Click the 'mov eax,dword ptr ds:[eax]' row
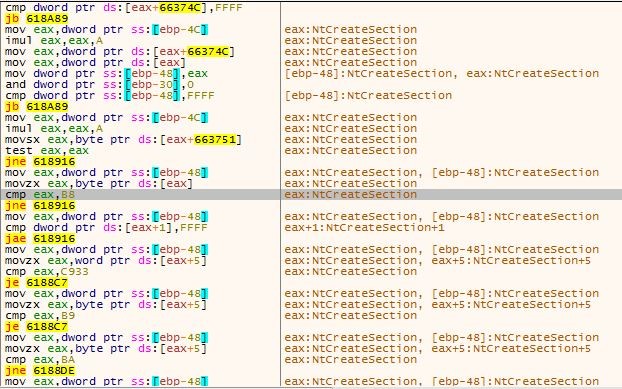 click(x=95, y=63)
